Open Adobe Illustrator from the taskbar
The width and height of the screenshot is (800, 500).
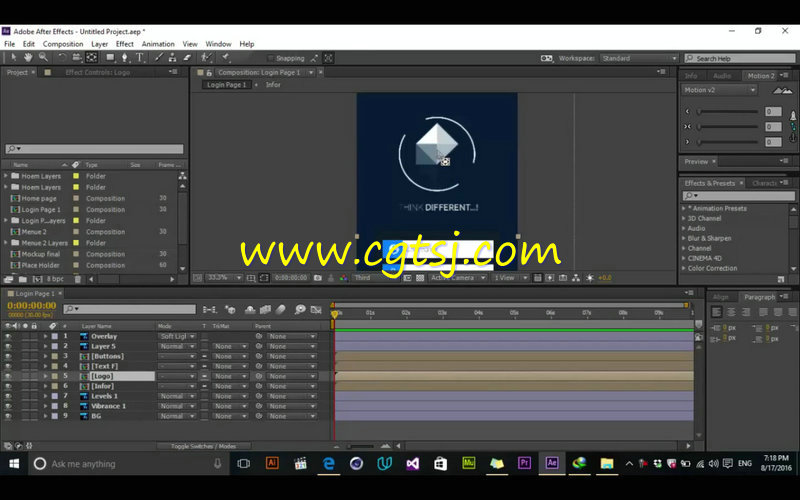272,463
